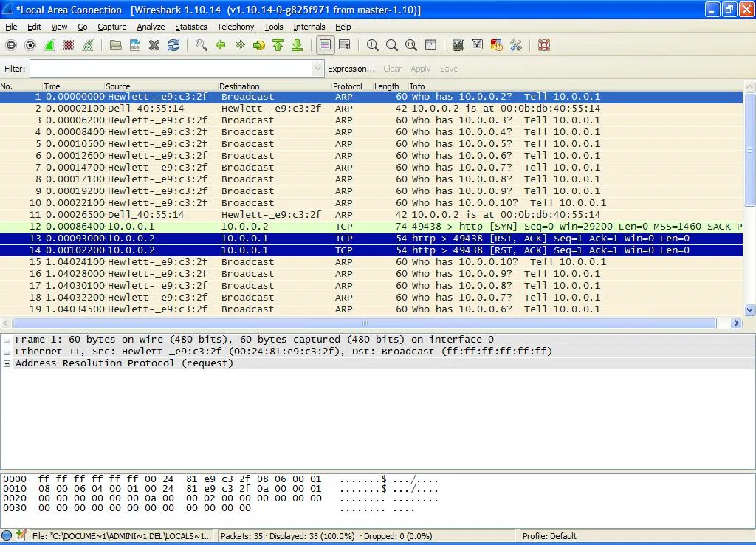
Task: Toggle Colorize Packet List
Action: (326, 45)
